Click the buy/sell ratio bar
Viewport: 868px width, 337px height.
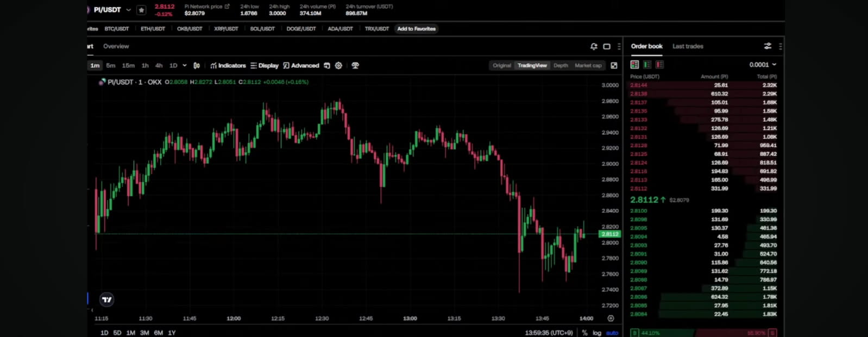[x=703, y=333]
